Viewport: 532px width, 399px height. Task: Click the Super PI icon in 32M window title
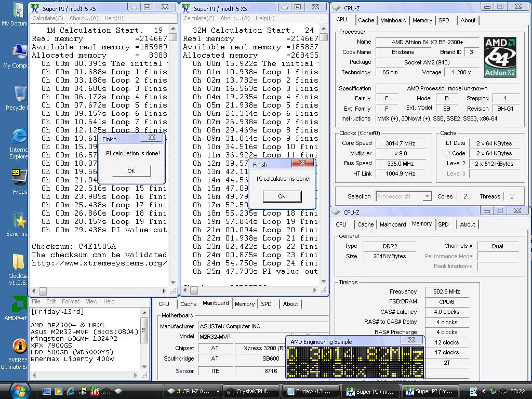[186, 8]
